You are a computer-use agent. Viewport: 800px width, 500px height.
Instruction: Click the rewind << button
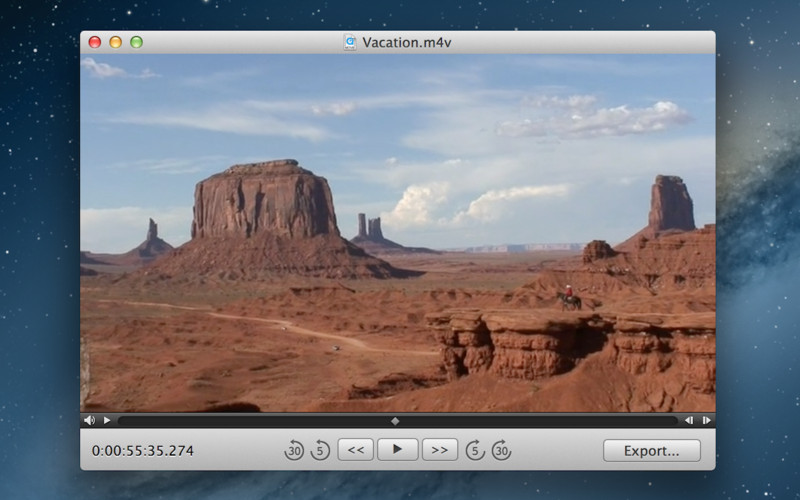click(356, 449)
